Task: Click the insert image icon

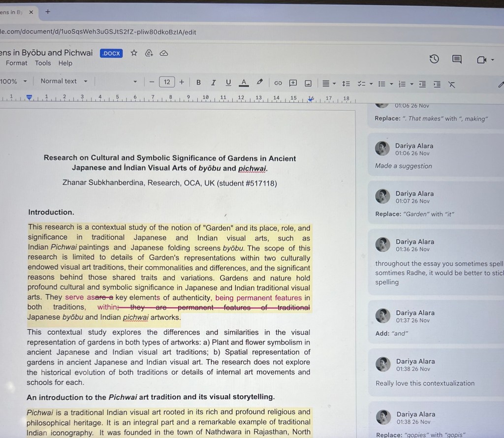Action: 308,83
